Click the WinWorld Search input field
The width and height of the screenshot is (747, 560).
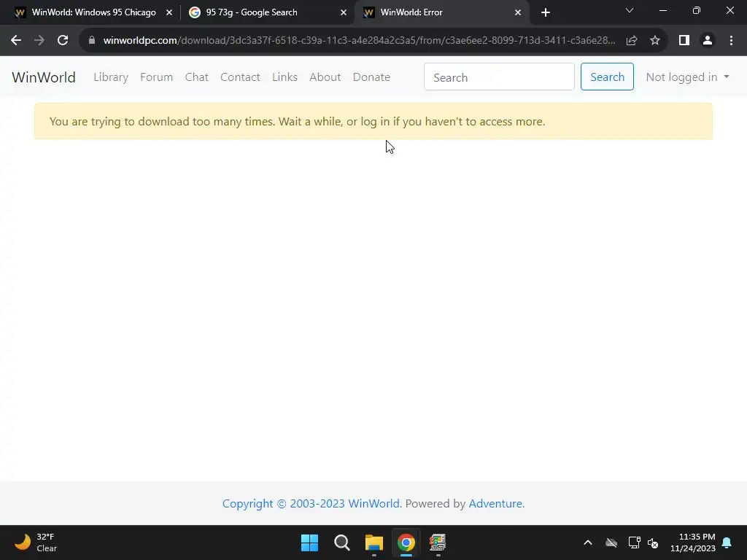(499, 77)
